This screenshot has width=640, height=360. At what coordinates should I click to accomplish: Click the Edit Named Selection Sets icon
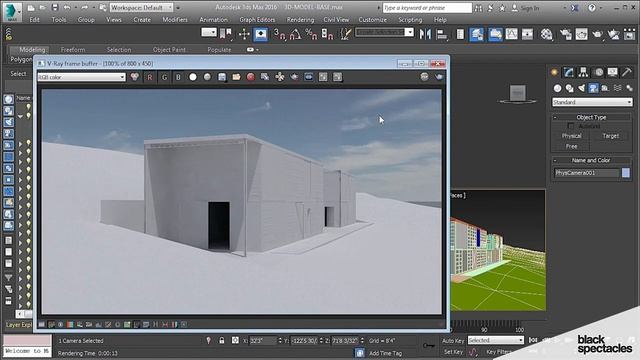click(x=345, y=34)
